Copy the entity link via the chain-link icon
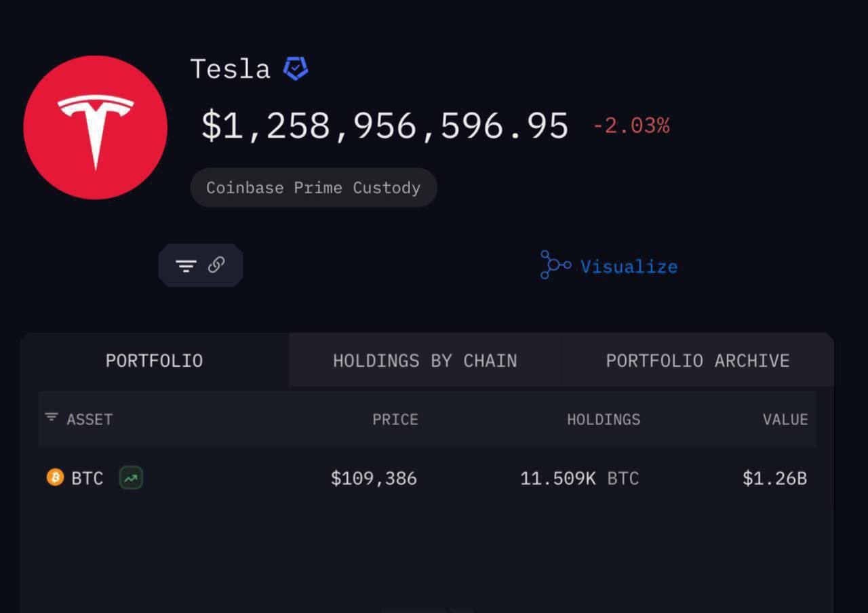Image resolution: width=868 pixels, height=613 pixels. pos(216,265)
